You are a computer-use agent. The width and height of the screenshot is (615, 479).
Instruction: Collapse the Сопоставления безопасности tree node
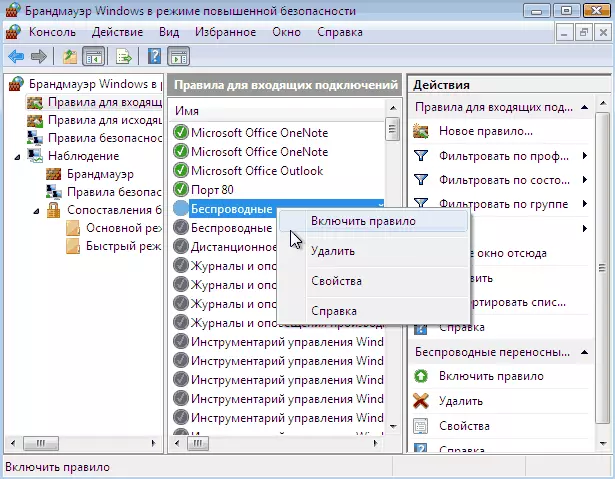(x=37, y=210)
